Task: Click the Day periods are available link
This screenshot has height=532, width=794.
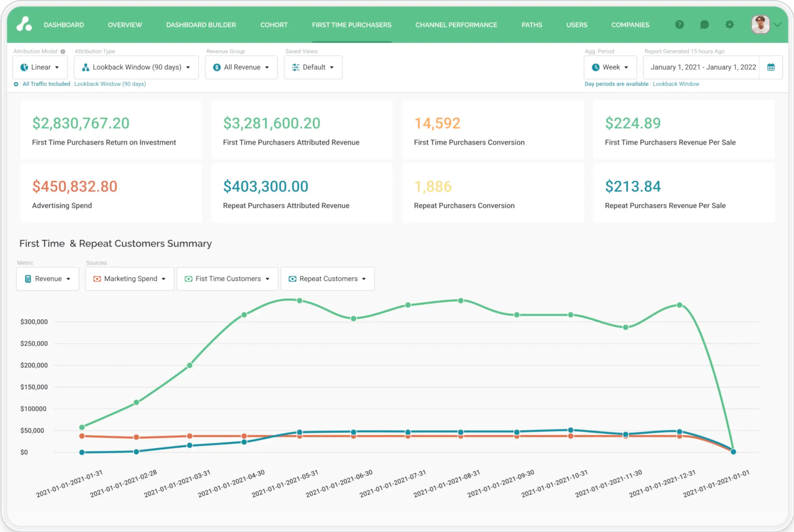Action: pos(616,84)
